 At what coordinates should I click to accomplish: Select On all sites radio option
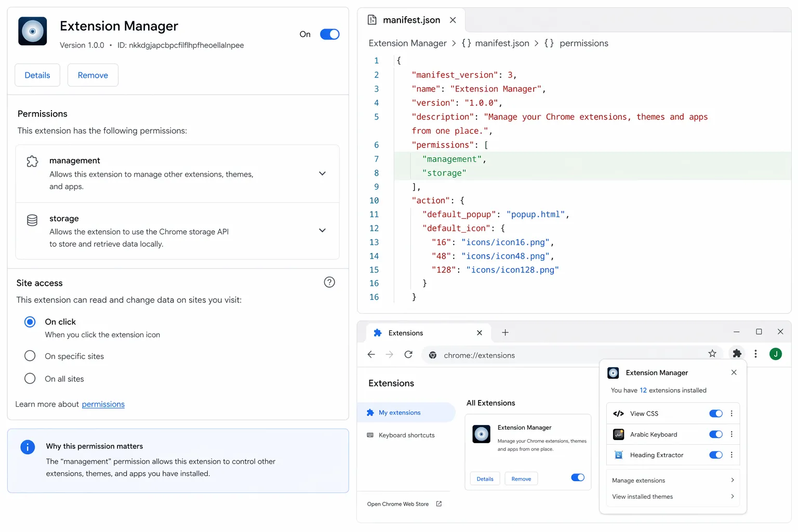click(30, 378)
